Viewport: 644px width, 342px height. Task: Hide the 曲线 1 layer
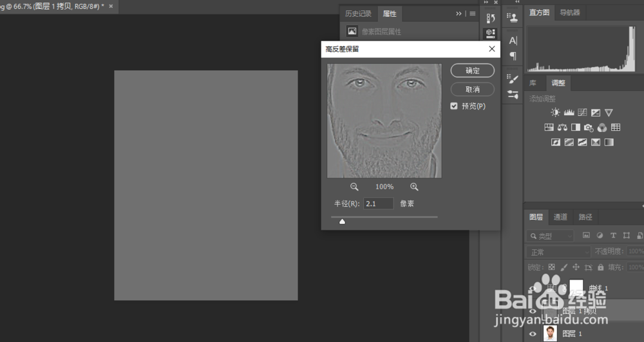pyautogui.click(x=533, y=289)
